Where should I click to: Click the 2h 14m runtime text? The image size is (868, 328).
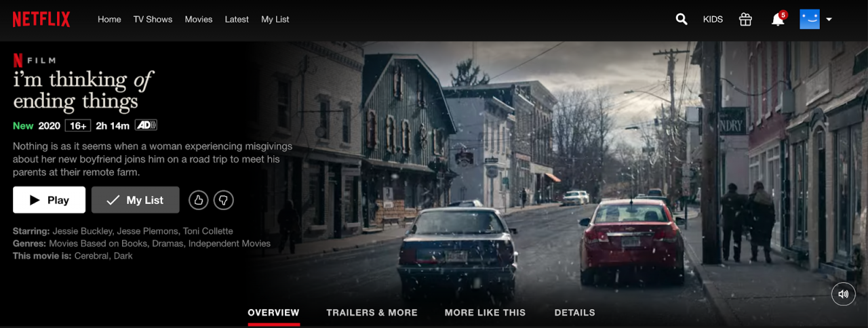[x=113, y=125]
